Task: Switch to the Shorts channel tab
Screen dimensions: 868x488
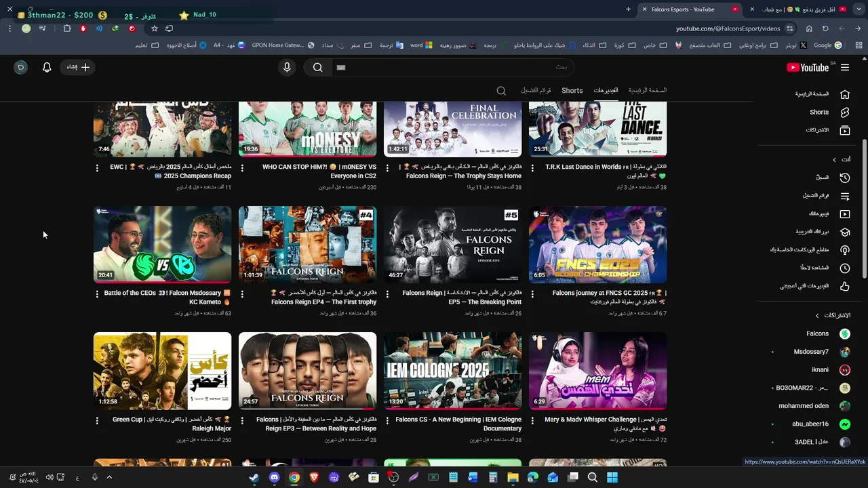Action: pos(572,90)
